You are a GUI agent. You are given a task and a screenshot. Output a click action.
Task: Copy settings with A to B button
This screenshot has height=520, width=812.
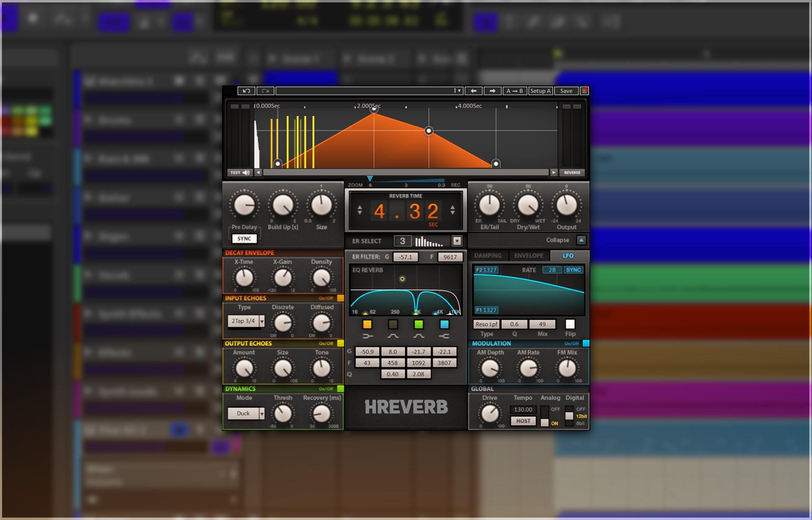coord(515,91)
